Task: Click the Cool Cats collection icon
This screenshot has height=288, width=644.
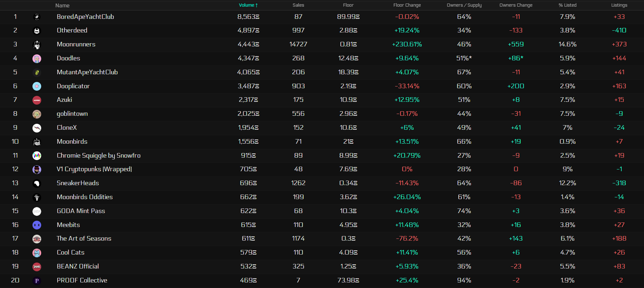Action: click(x=37, y=253)
